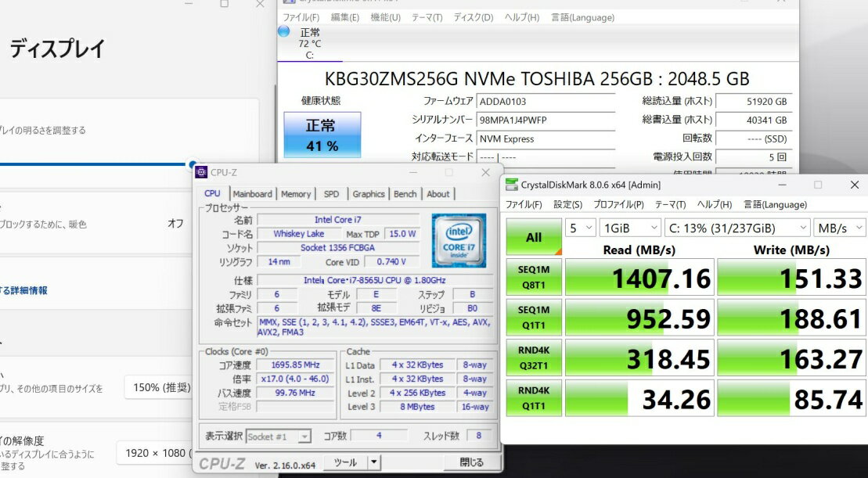Open the 1GiB test size dropdown
The height and width of the screenshot is (478, 868).
pyautogui.click(x=630, y=228)
